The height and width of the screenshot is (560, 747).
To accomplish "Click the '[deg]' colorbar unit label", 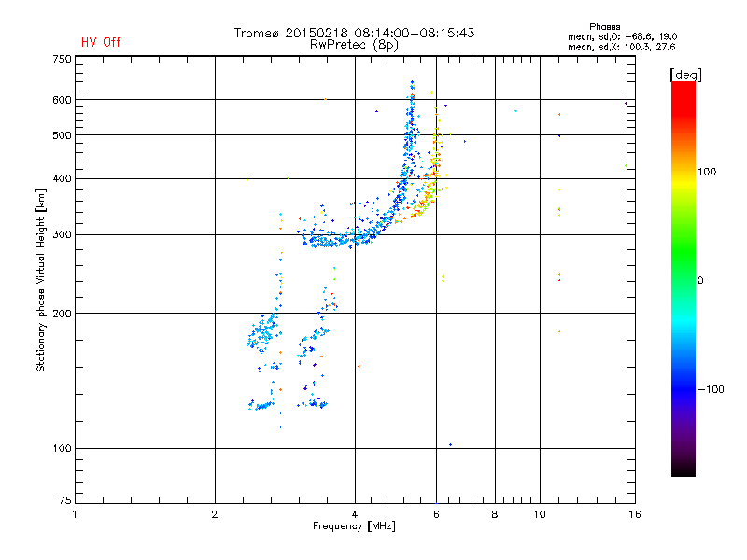I will [685, 75].
